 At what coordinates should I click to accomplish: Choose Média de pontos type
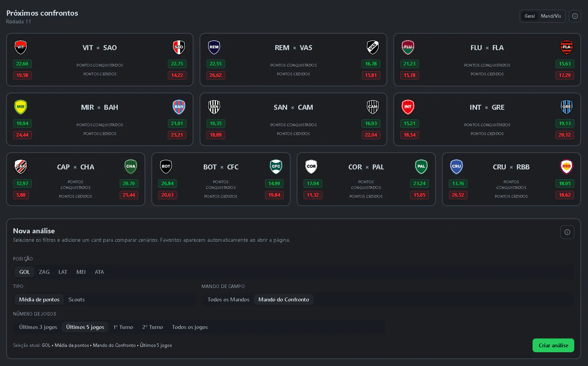click(x=39, y=299)
